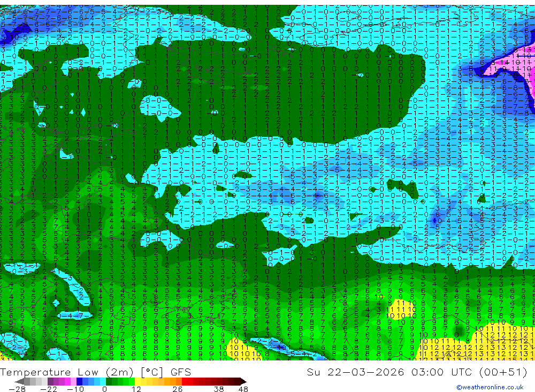Click the 48 legend label
The image size is (535, 392).
click(243, 389)
